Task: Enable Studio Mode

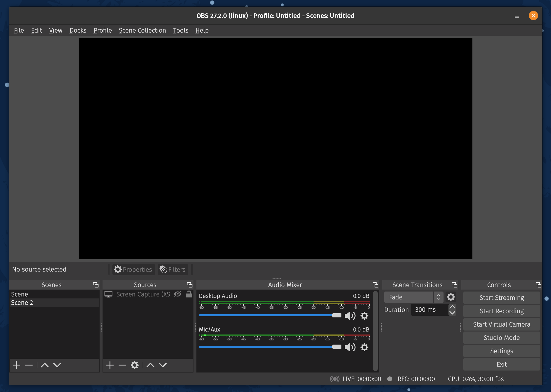Action: [501, 338]
